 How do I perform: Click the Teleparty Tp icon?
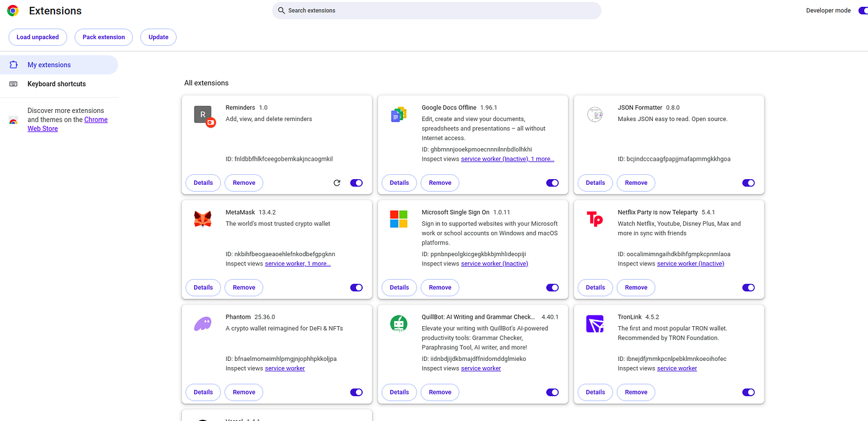pyautogui.click(x=595, y=219)
